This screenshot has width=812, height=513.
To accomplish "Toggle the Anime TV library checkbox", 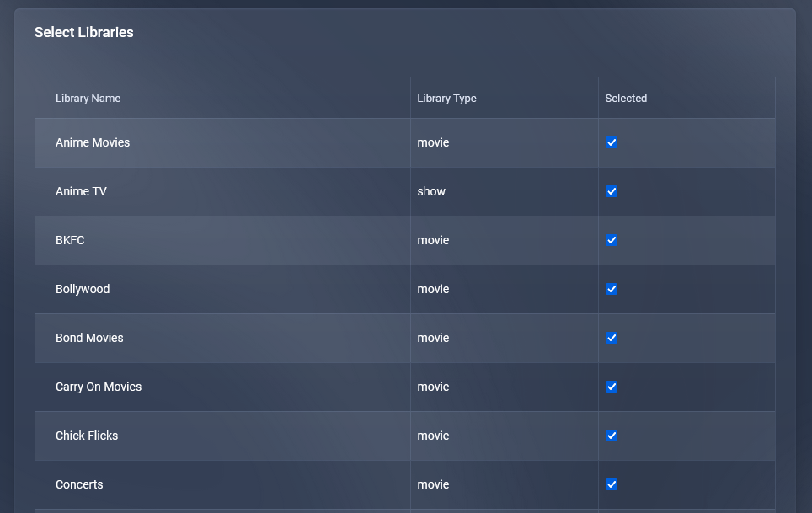I will (612, 191).
